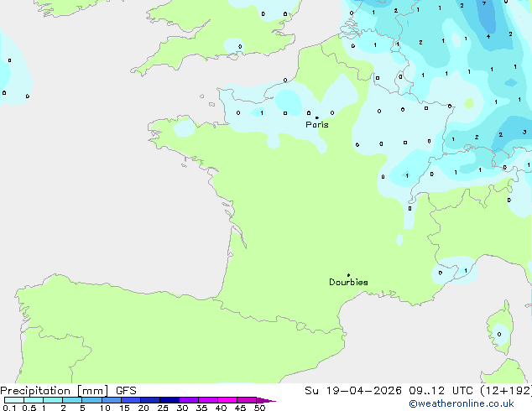
Task: Click the (12+192) forecast run text
Action: coord(506,391)
